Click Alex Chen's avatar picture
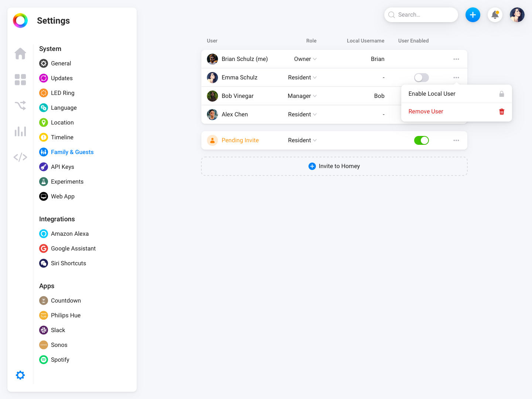This screenshot has width=532, height=399. click(x=212, y=115)
